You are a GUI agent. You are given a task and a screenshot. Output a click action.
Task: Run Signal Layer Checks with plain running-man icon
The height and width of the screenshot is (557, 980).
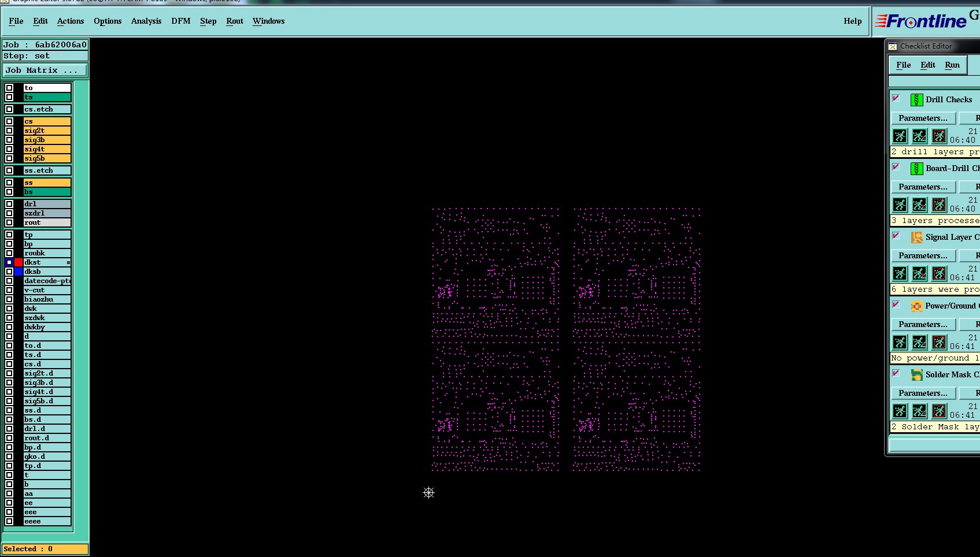pos(900,273)
